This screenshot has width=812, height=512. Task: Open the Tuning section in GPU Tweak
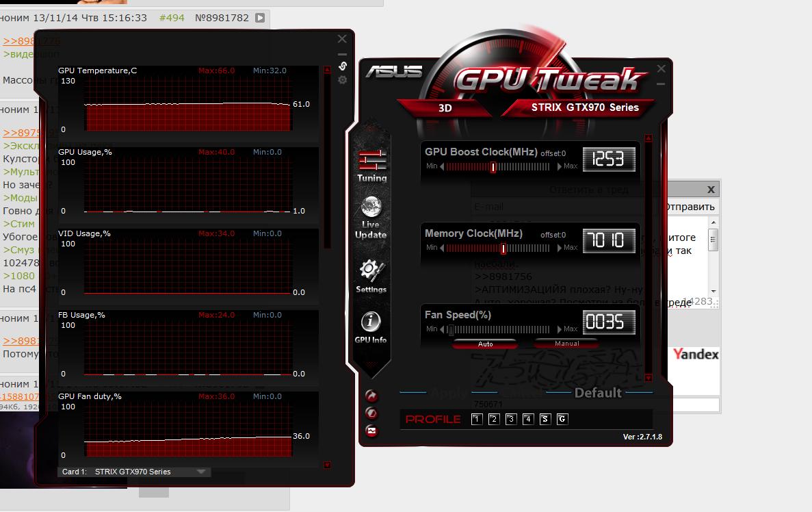[x=372, y=166]
